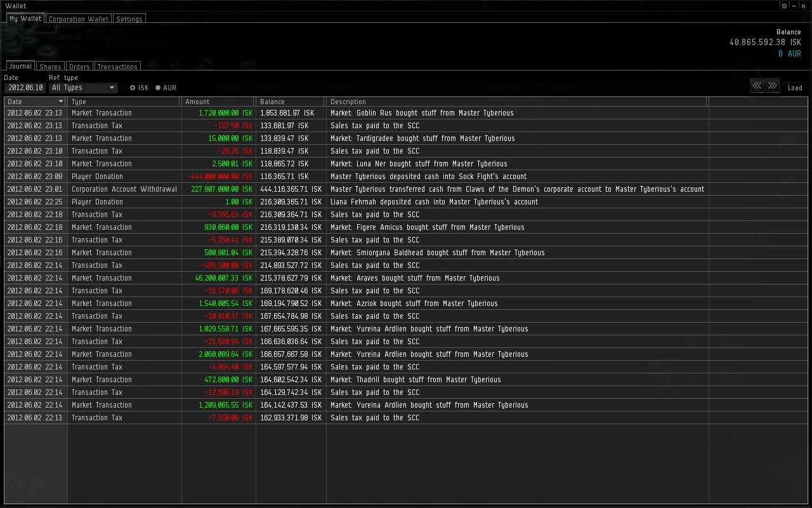812x508 pixels.
Task: Sort journal by the Description column header
Action: click(516, 102)
